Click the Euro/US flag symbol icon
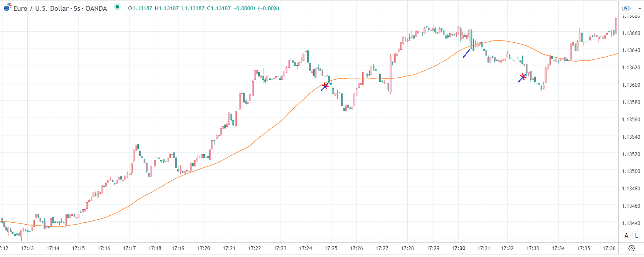644x257 pixels. [7, 7]
